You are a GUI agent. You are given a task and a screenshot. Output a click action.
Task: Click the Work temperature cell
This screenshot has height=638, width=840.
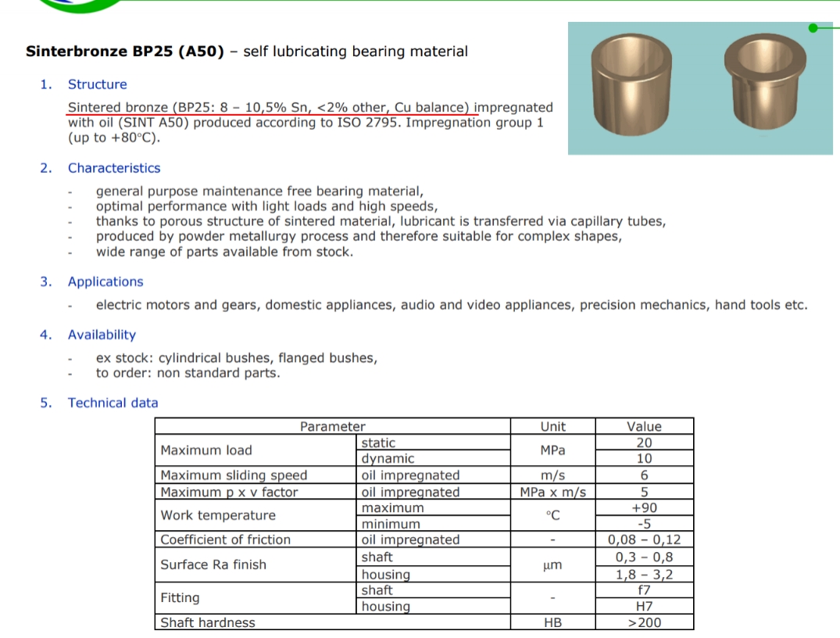point(256,515)
